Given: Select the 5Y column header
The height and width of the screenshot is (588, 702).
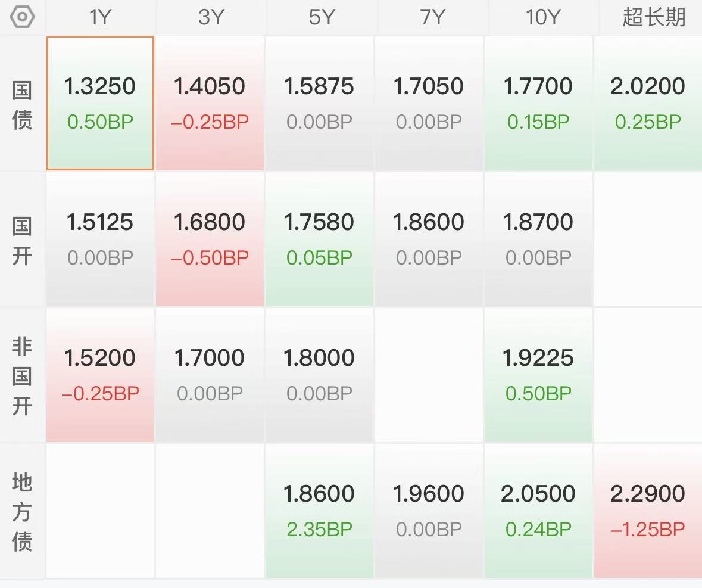Looking at the screenshot, I should [x=320, y=17].
